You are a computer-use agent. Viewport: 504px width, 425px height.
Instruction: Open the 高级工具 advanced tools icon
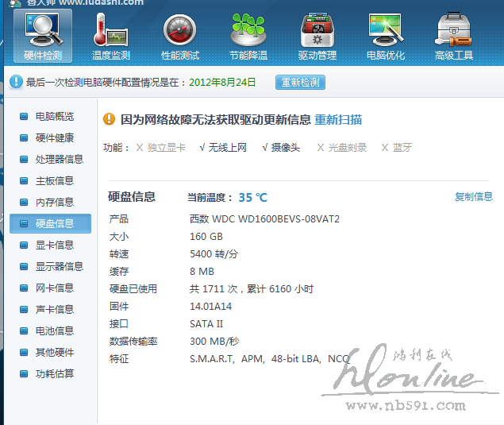pos(453,35)
